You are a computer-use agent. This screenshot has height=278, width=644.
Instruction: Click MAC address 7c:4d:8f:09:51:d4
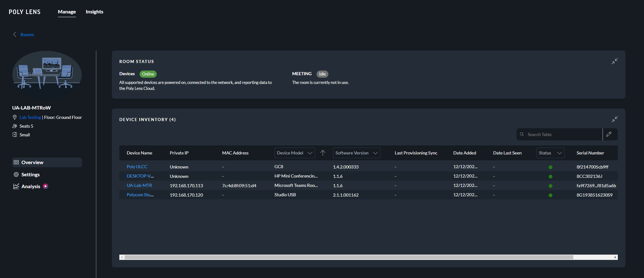(x=239, y=186)
